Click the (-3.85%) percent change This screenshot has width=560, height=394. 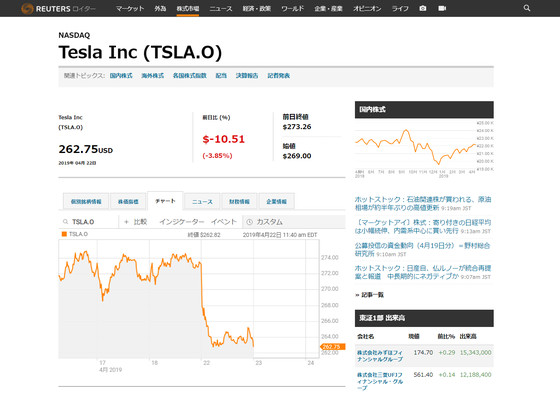(218, 156)
